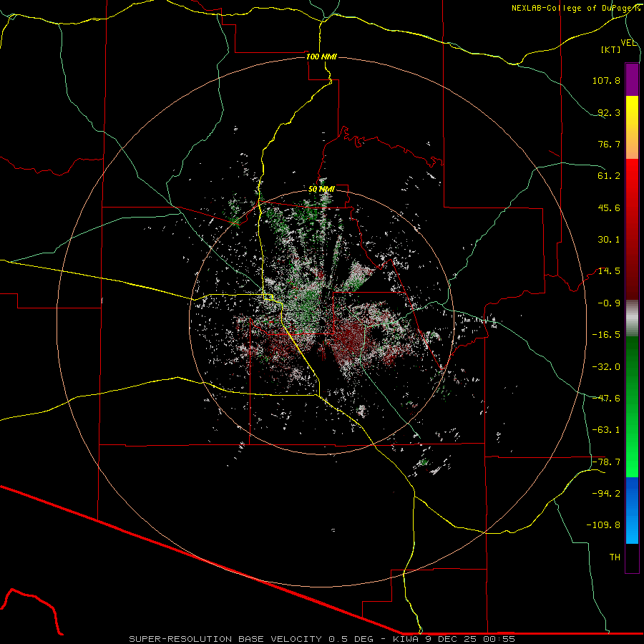Select the 14.5 scale value

coord(609,271)
